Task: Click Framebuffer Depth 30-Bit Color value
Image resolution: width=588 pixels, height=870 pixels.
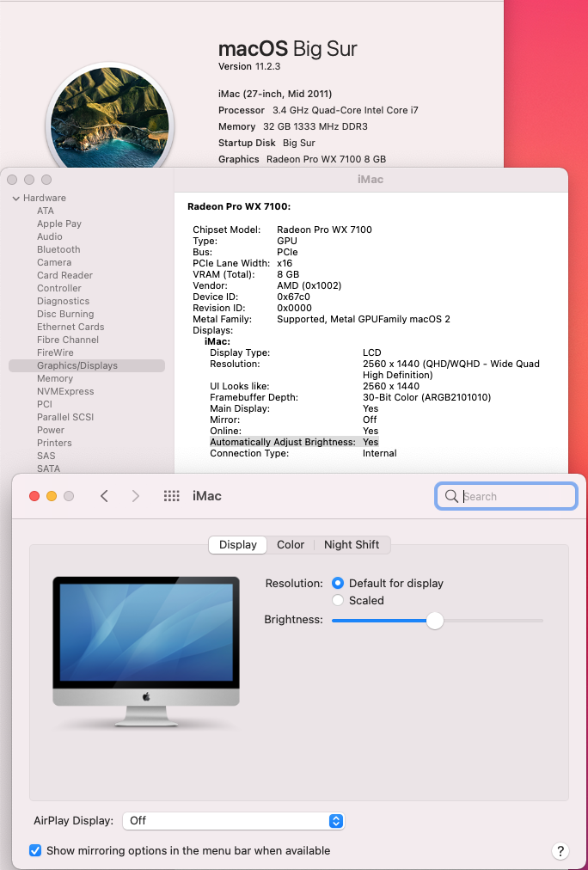Action: click(x=426, y=397)
